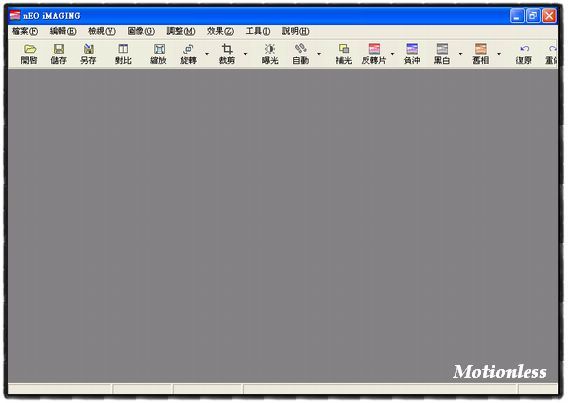Open the 效果(Z) Effects menu

pos(220,32)
